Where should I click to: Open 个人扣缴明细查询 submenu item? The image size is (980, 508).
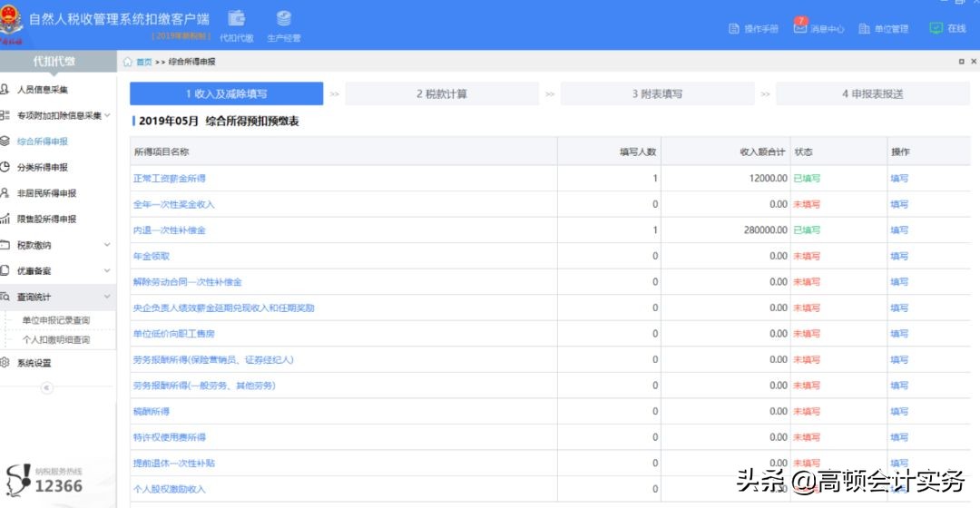click(56, 339)
